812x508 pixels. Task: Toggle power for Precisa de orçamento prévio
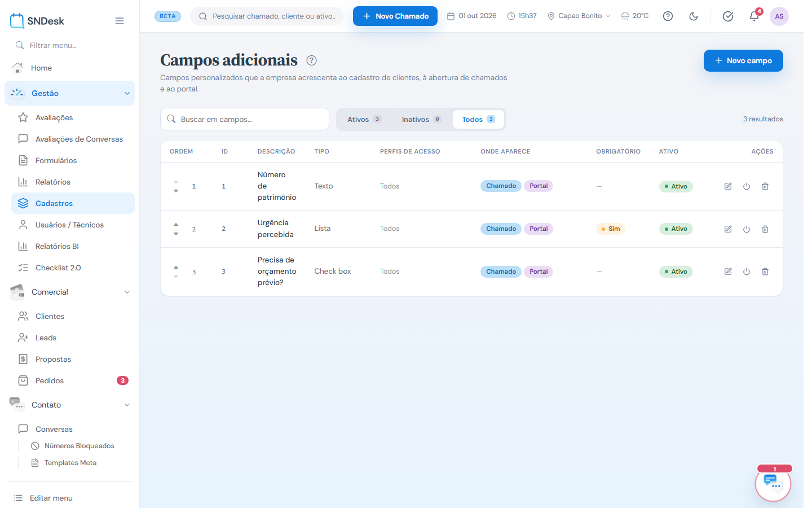[x=747, y=271]
